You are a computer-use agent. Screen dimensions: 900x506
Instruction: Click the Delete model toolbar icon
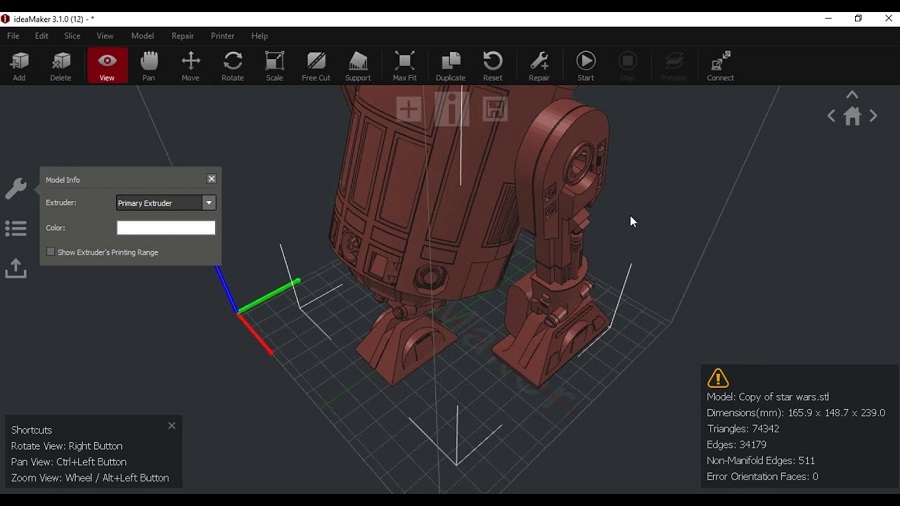coord(60,66)
